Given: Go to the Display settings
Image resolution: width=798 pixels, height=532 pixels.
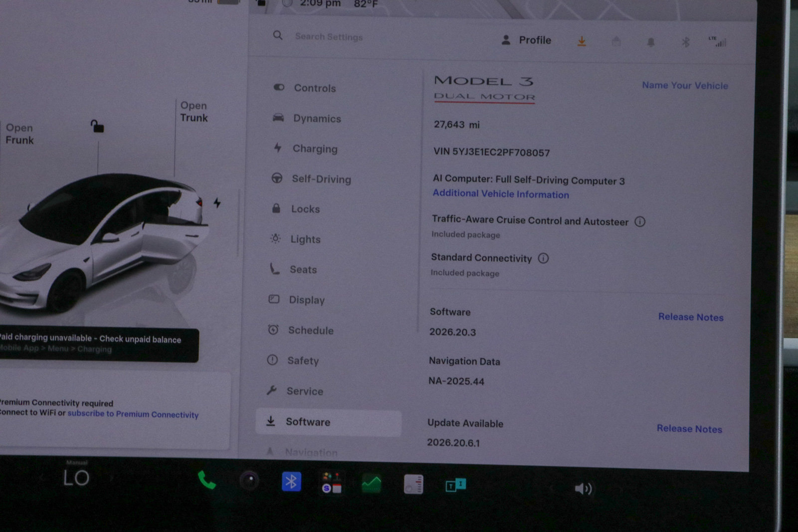Looking at the screenshot, I should tap(297, 300).
